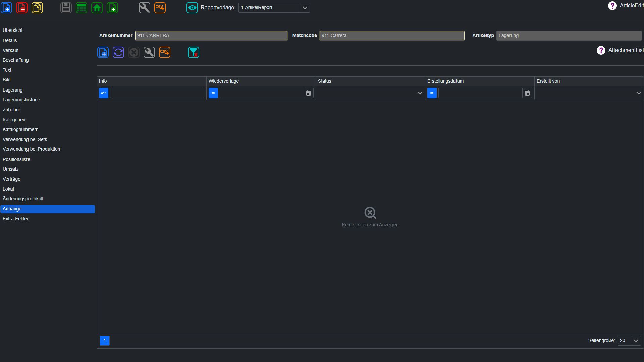Open AttachmentList help icon

pos(601,50)
